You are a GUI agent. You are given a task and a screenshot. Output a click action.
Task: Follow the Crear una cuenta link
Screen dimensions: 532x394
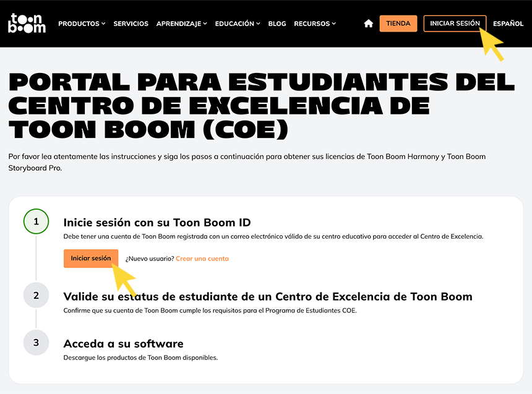[x=202, y=259]
